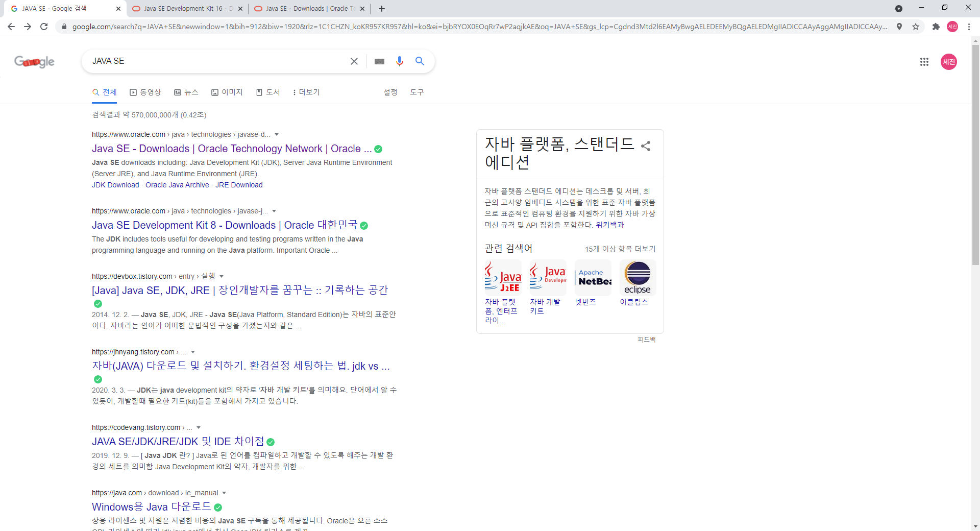Image resolution: width=980 pixels, height=531 pixels.
Task: Close the Java SE - Downloads Oracle tab
Action: click(x=362, y=9)
